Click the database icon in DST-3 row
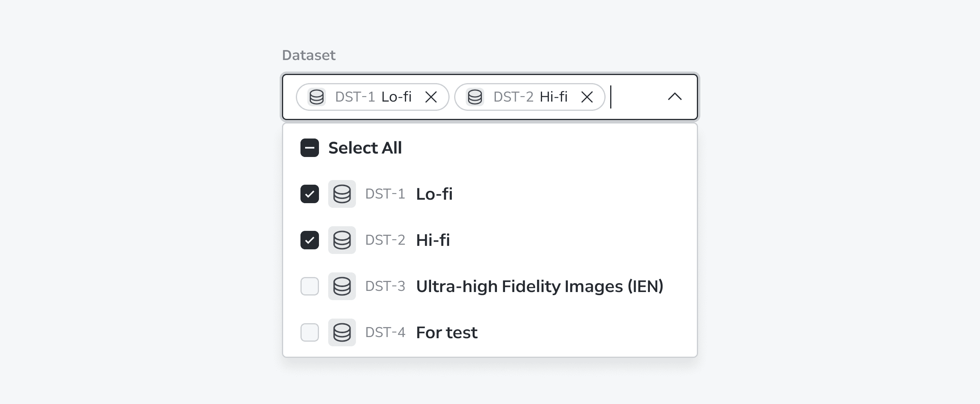This screenshot has height=404, width=980. point(342,286)
